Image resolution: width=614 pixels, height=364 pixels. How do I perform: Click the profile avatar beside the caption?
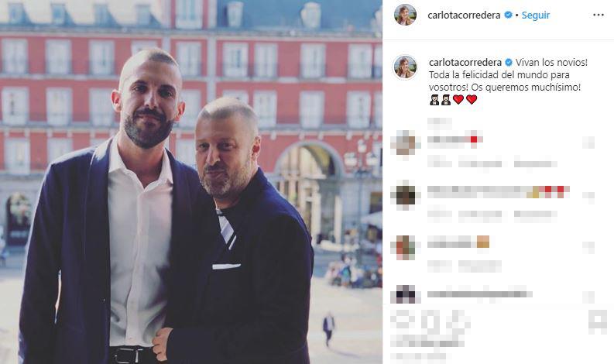pyautogui.click(x=405, y=67)
